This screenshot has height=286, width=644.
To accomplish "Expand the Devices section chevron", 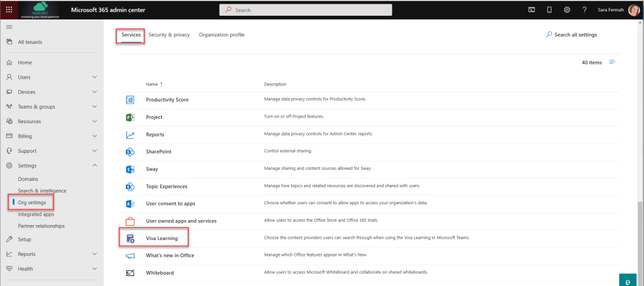I will tap(94, 92).
